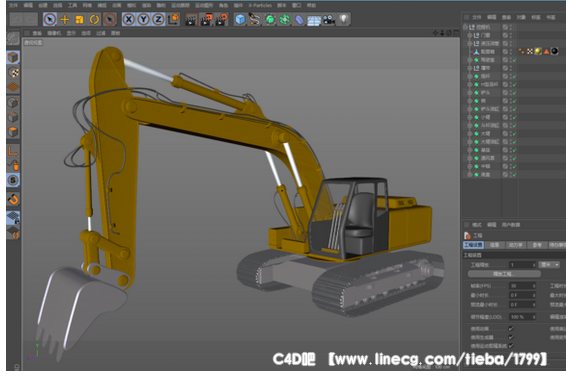
Task: Open the Camera objects icon
Action: 329,19
